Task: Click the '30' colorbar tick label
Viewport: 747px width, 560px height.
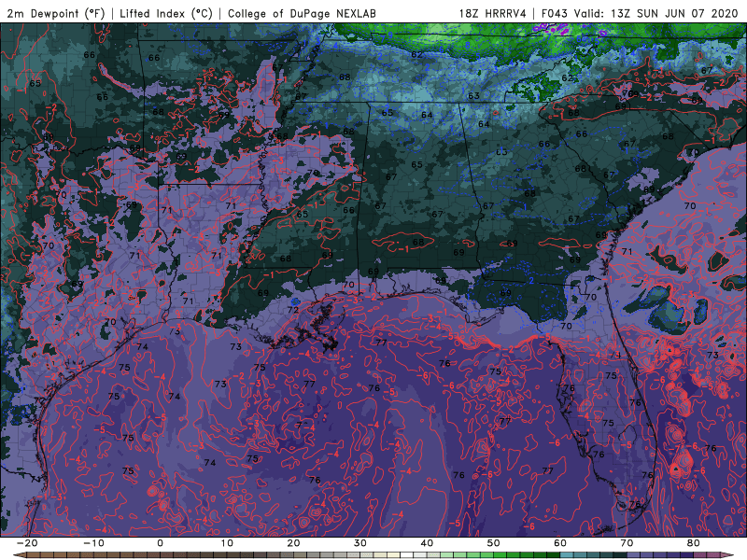Action: click(x=360, y=543)
